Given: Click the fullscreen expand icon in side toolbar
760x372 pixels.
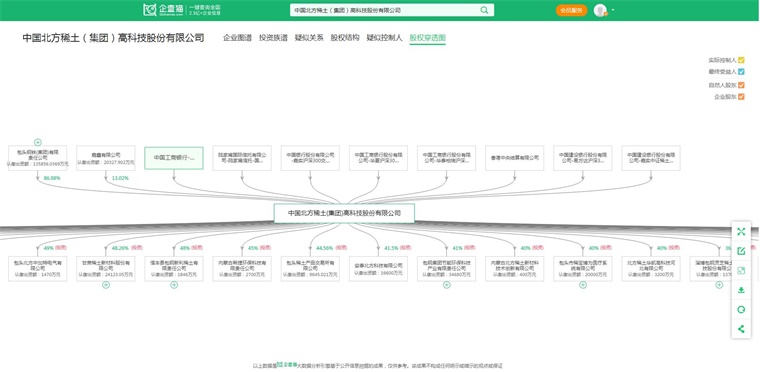Looking at the screenshot, I should 741,232.
